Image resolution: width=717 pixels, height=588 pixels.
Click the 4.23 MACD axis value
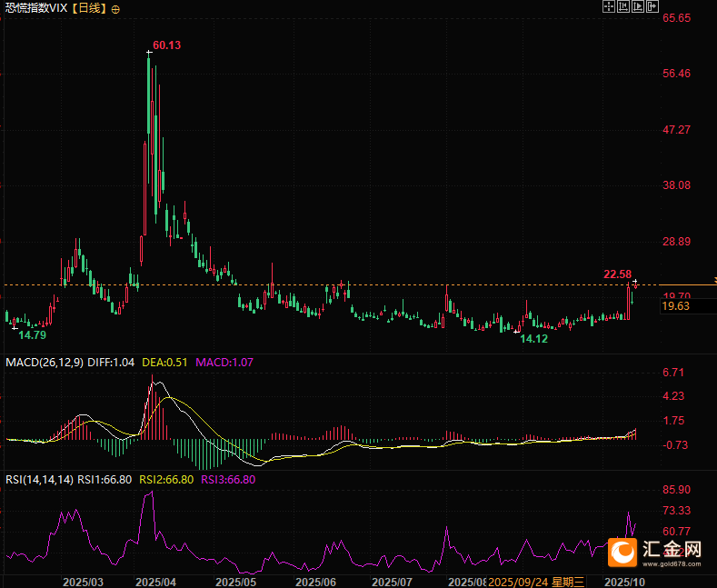(673, 396)
